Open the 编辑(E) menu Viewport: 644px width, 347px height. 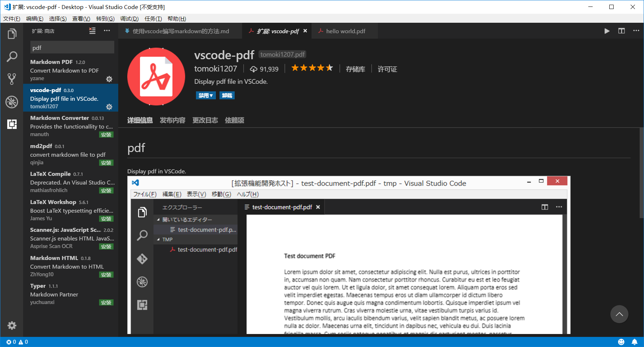[x=35, y=19]
